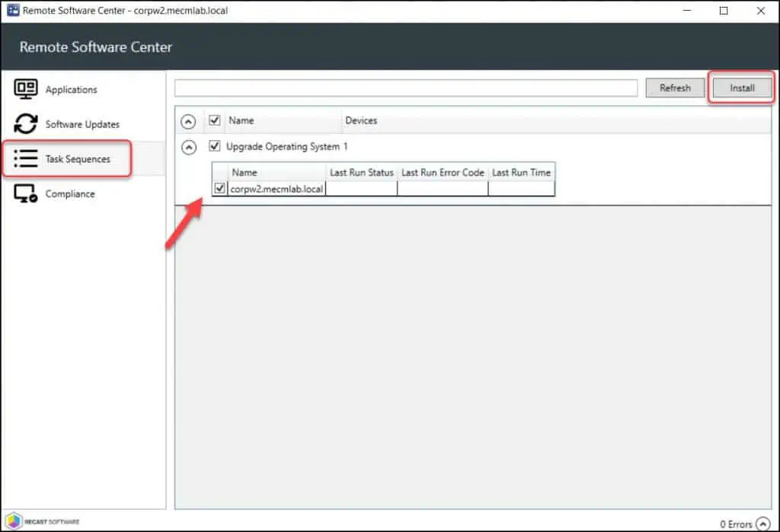Maximize the Remote Software Center window
The height and width of the screenshot is (532, 780).
[724, 11]
